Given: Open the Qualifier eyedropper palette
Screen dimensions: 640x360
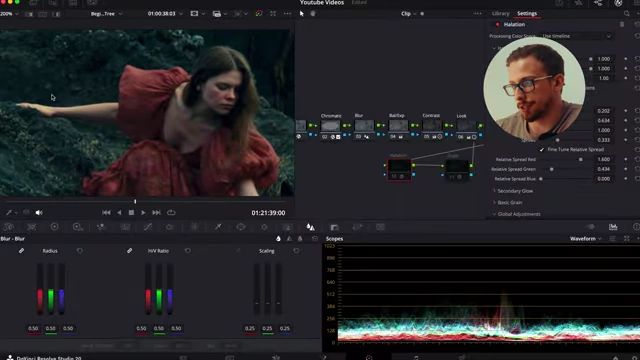Looking at the screenshot, I should (218, 227).
